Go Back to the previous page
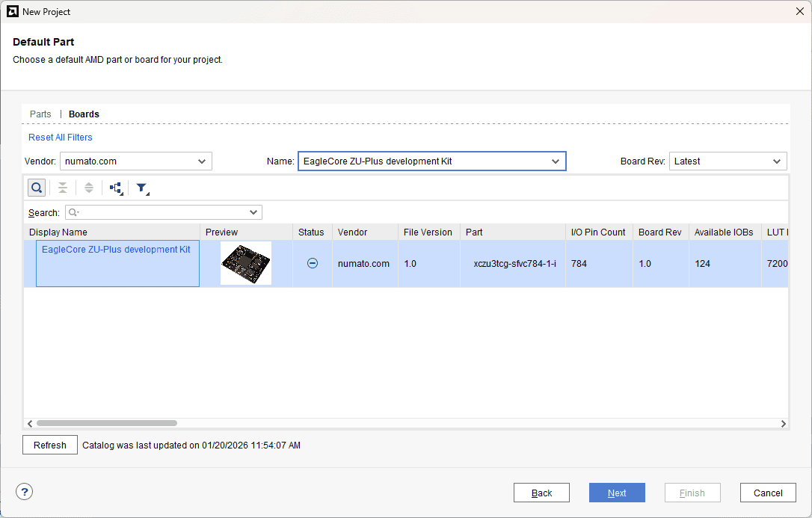The image size is (812, 518). (x=541, y=493)
